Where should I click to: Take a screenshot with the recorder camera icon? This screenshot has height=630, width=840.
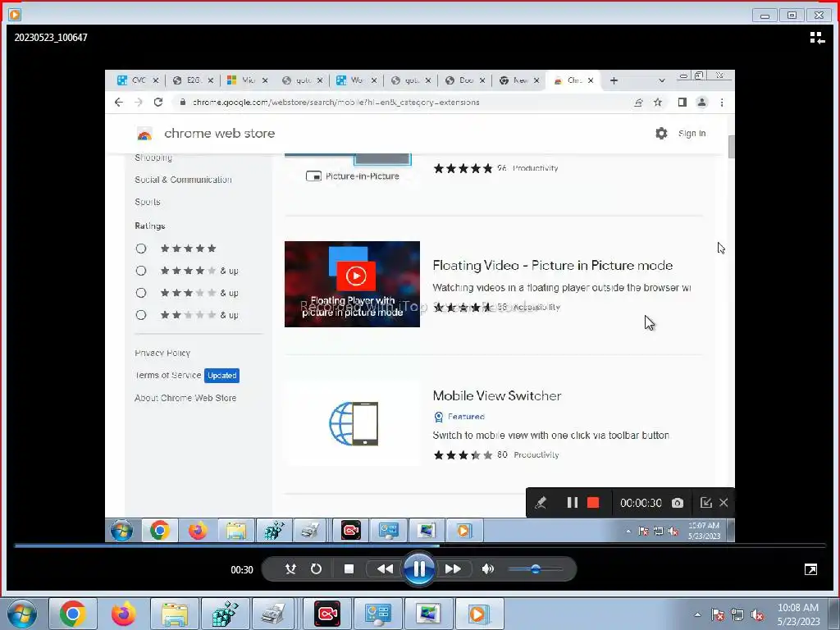(678, 503)
